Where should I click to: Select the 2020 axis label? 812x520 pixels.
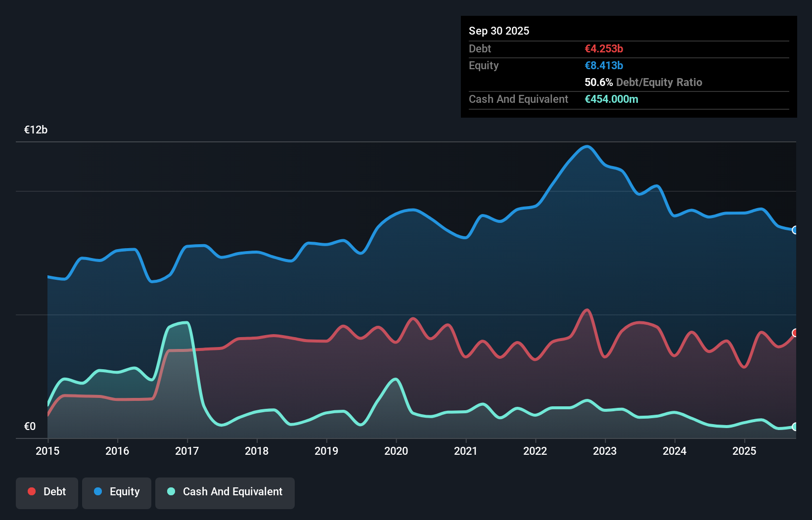pos(396,451)
